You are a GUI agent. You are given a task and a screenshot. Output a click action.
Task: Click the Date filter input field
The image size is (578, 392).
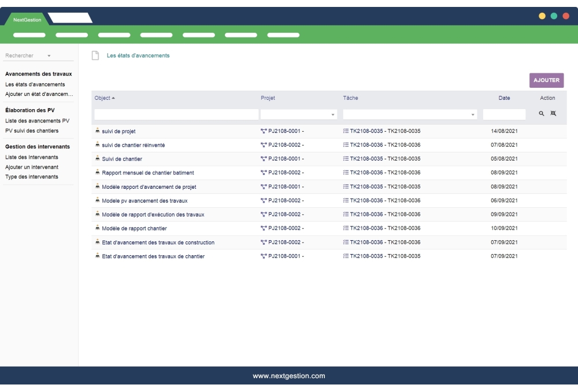coord(504,115)
